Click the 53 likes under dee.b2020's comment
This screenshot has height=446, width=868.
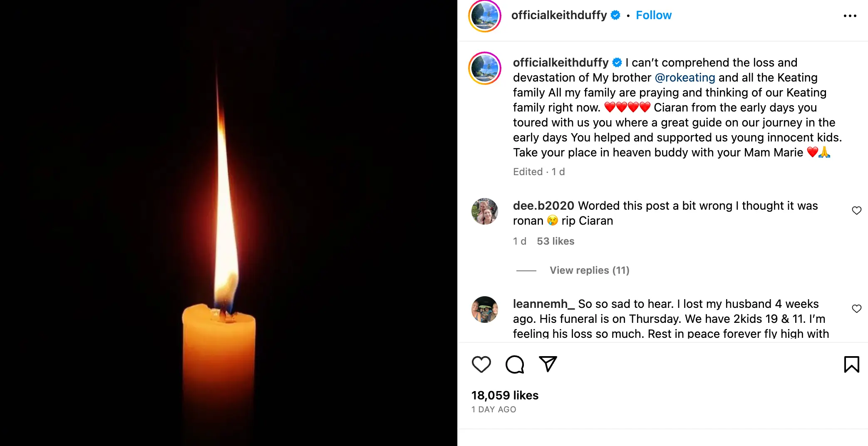(556, 241)
